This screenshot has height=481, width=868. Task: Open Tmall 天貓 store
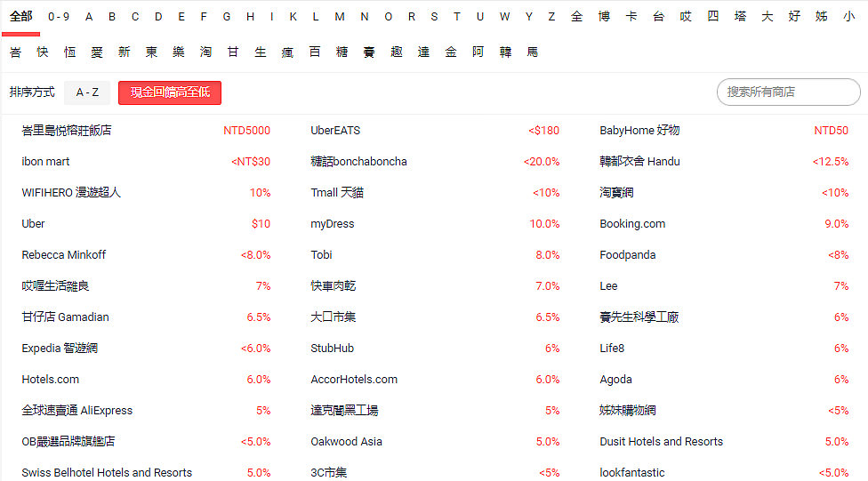pyautogui.click(x=337, y=193)
